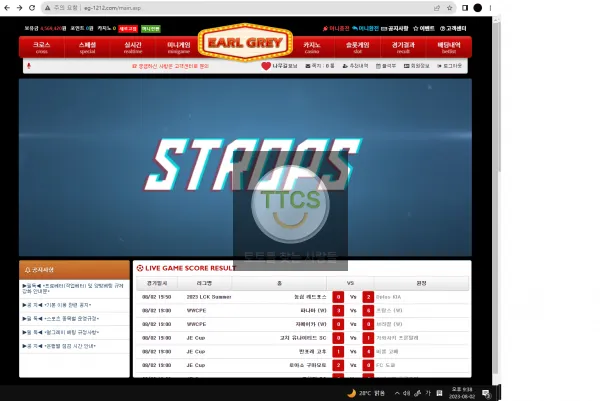Screen dimensions: 600x401
Task: Open the special menu tab
Action: pyautogui.click(x=87, y=47)
